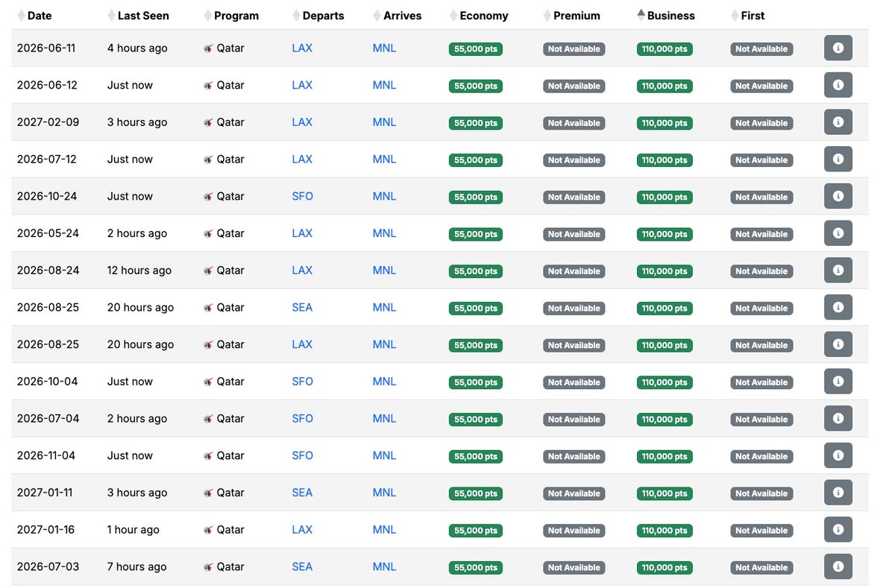
Task: Open SEA link in 2026-08-25 row
Action: 302,307
